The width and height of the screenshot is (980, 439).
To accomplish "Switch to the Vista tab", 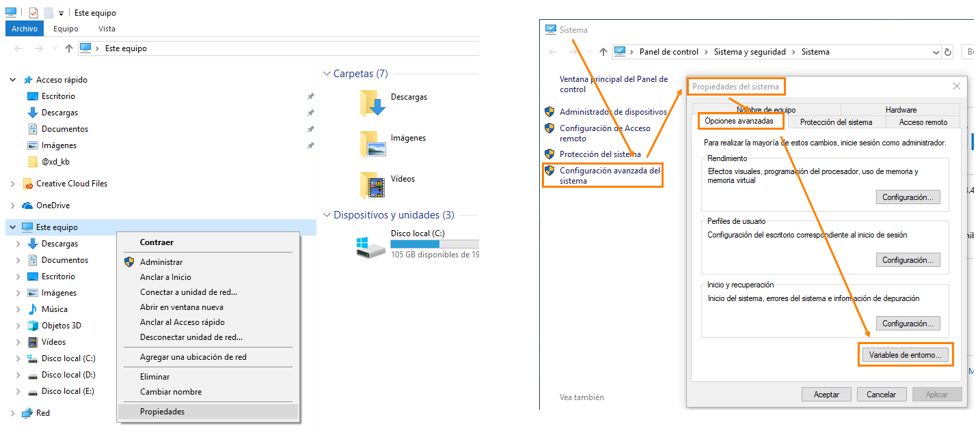I will click(x=107, y=29).
